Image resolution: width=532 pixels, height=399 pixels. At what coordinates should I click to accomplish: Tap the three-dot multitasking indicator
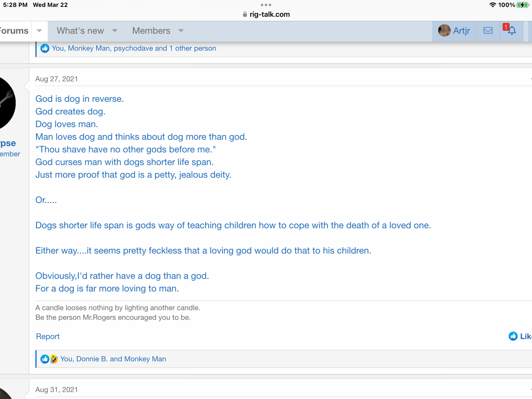pos(266,5)
